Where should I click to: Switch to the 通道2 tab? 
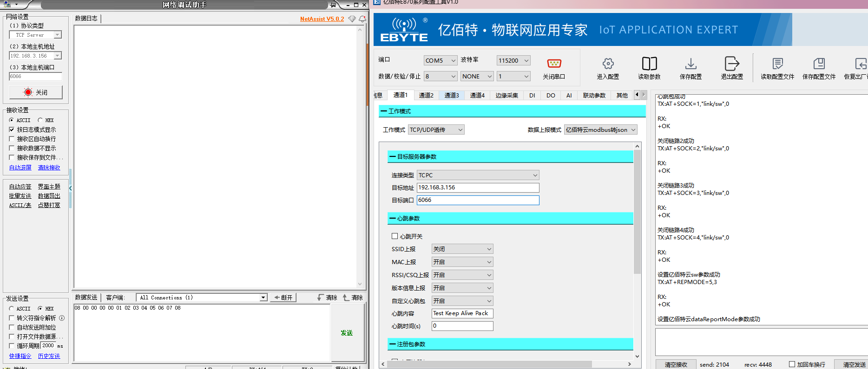(x=426, y=96)
